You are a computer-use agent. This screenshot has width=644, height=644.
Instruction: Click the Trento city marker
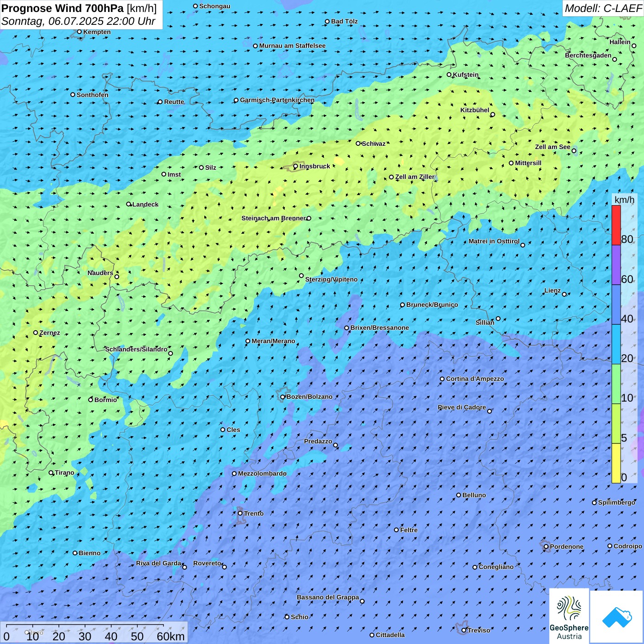click(240, 513)
